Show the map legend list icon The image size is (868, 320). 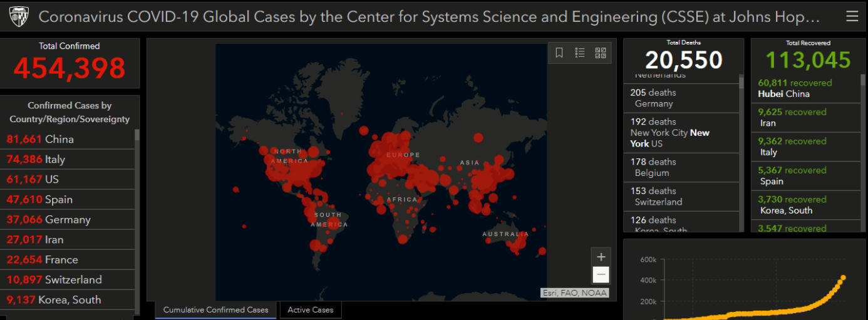[580, 53]
